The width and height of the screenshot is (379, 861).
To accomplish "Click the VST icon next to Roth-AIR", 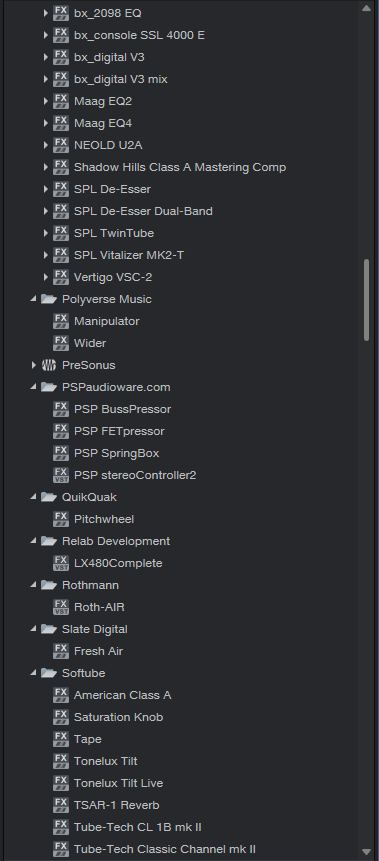I will tap(61, 606).
